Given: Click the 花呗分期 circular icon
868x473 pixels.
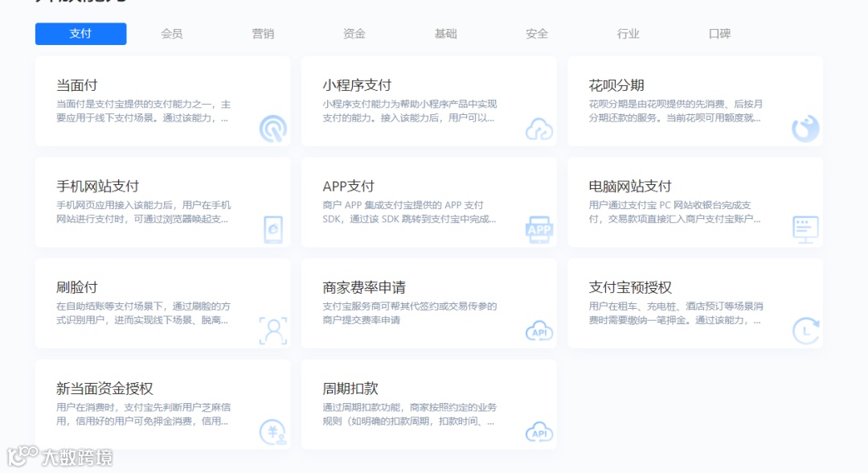Looking at the screenshot, I should (x=805, y=129).
